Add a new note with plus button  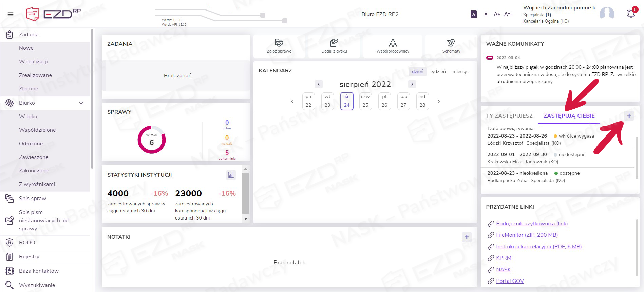pyautogui.click(x=467, y=237)
